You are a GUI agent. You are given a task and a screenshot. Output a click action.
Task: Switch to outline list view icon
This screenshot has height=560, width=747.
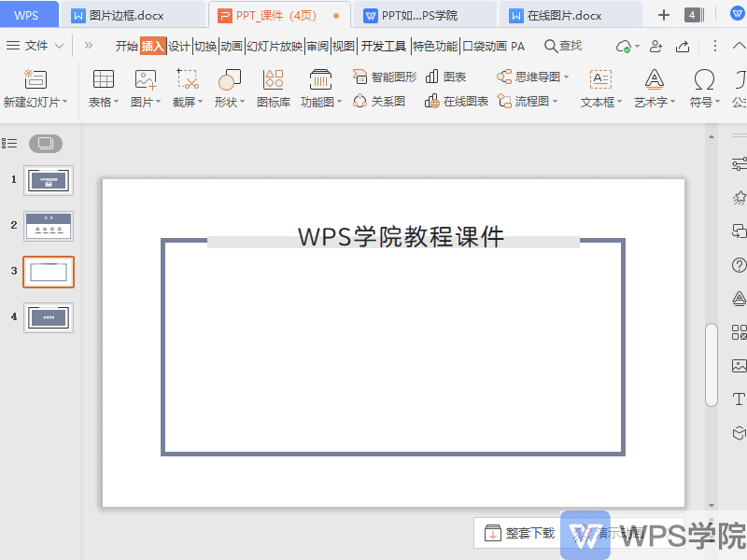pos(9,144)
